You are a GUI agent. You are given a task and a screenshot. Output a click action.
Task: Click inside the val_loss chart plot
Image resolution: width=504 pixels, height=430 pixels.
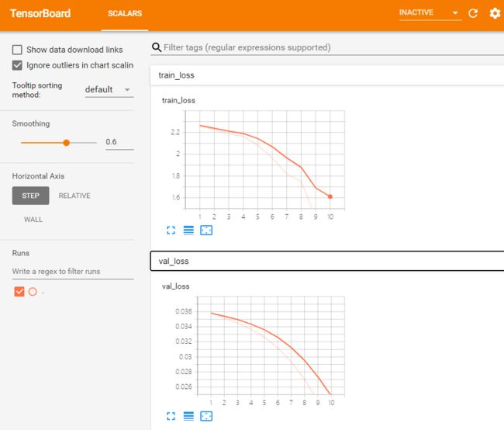(x=271, y=345)
